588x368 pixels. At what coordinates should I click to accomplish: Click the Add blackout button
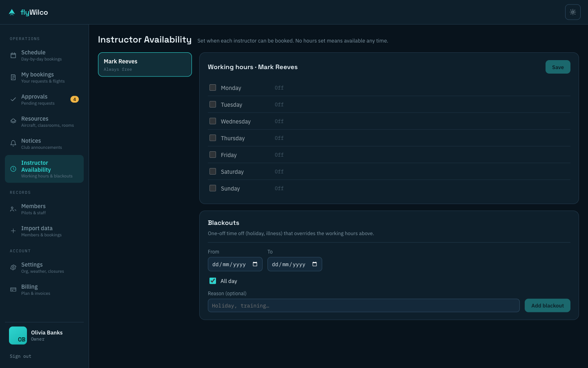[548, 305]
